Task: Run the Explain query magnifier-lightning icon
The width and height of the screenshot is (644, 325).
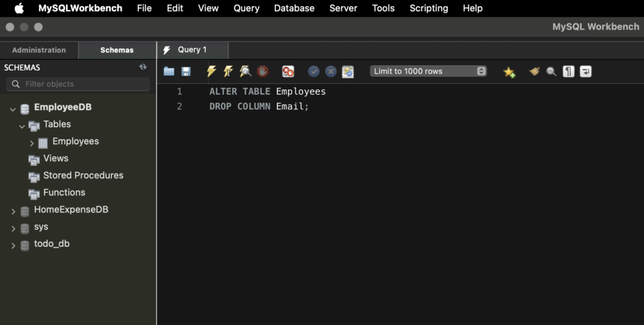Action: click(245, 72)
